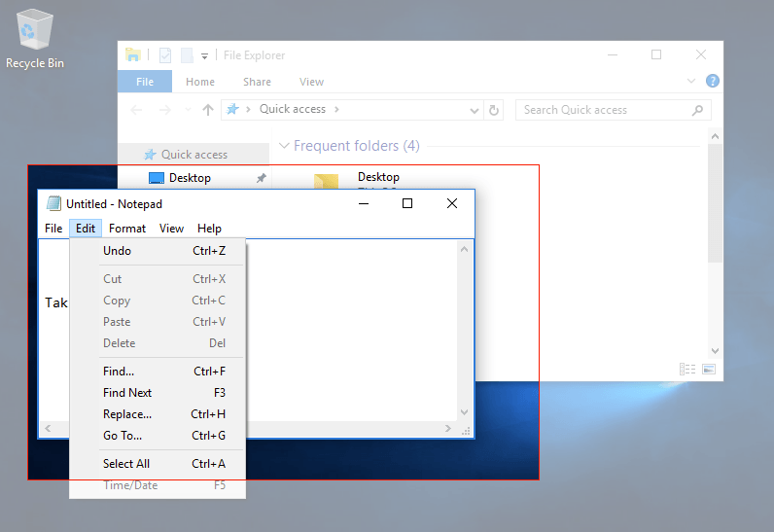Click the Search Quick access field
Screen dimensions: 774x532
603,110
